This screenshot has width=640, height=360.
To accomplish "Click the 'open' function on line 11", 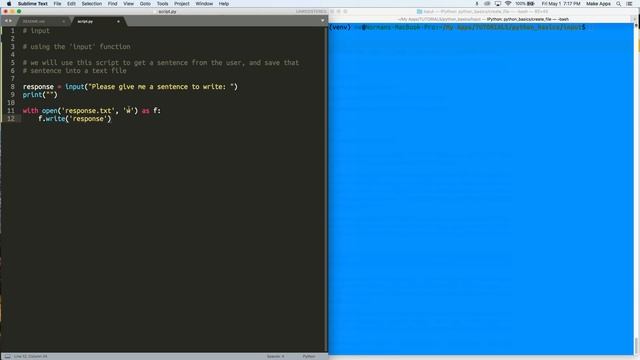I will [49, 111].
